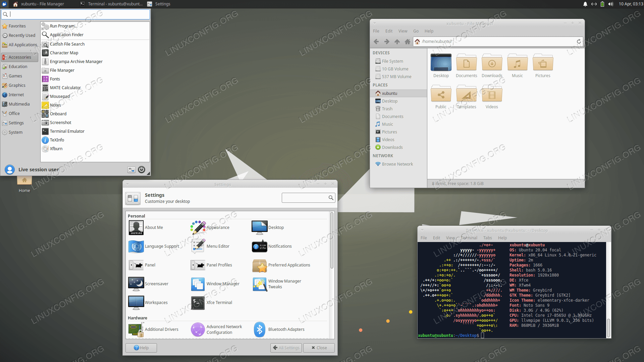Select Recently Used category
Viewport: 644px width, 362px height.
coord(19,36)
